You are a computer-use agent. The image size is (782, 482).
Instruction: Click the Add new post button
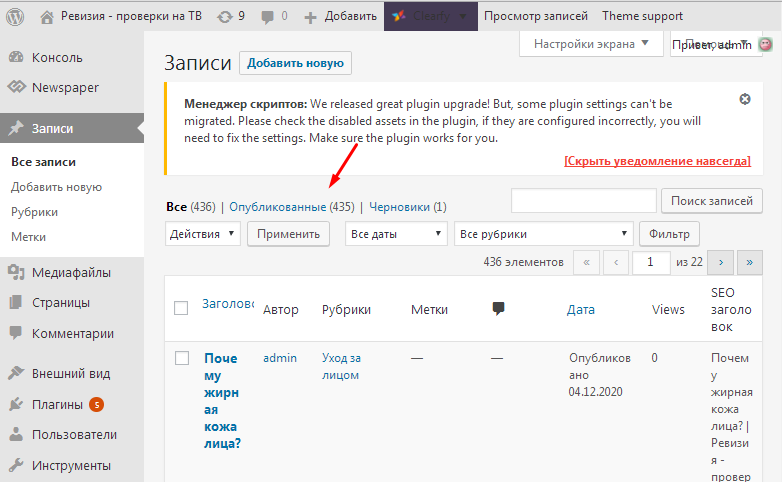[x=295, y=63]
